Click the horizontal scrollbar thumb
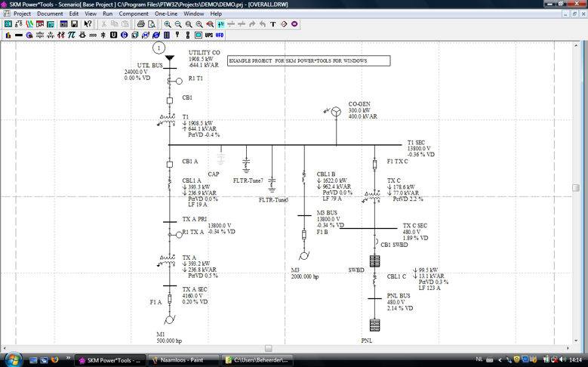Viewport: 588px width, 367px height. [268, 348]
